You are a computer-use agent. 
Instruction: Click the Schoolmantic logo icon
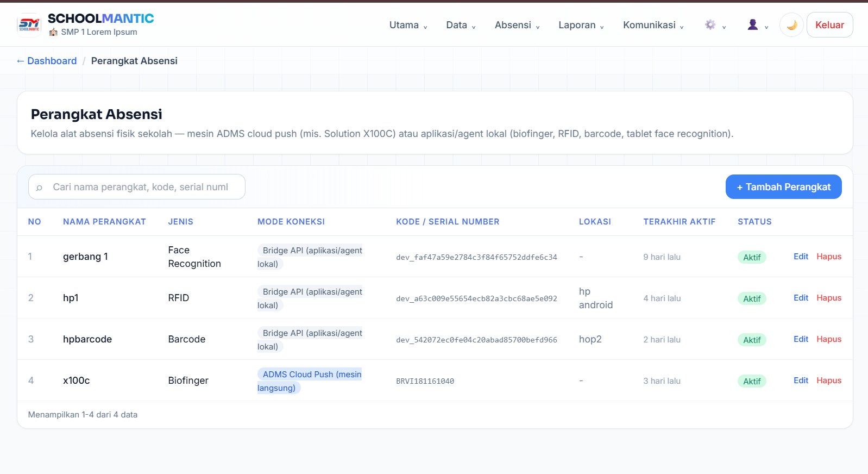29,24
